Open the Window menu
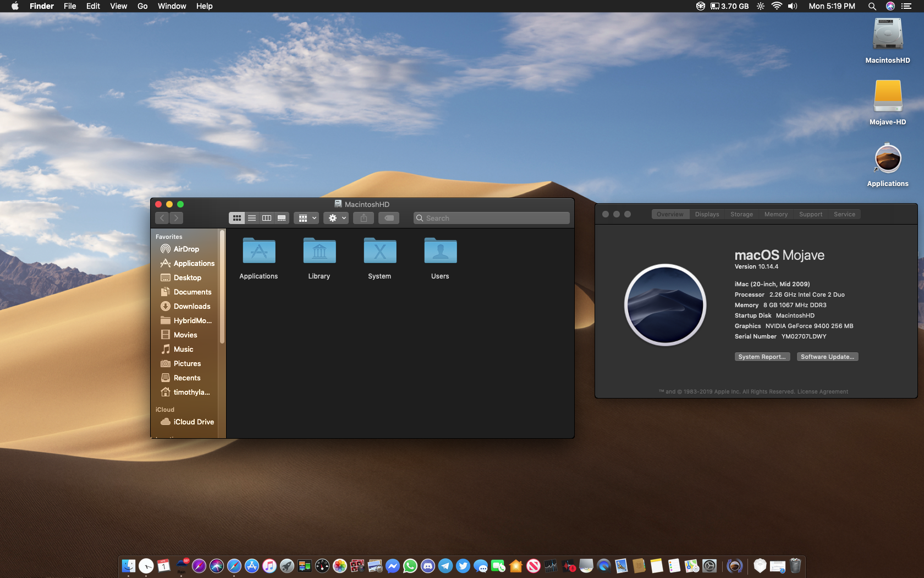The width and height of the screenshot is (924, 578). click(172, 6)
